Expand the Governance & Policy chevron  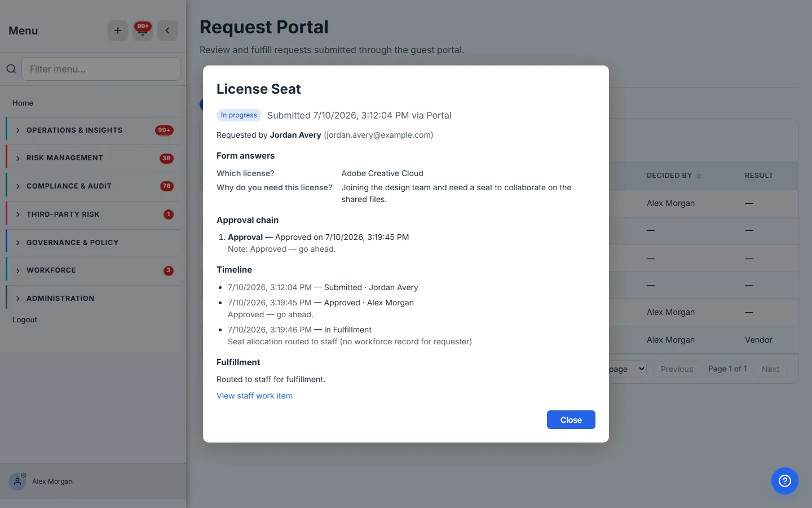(18, 243)
